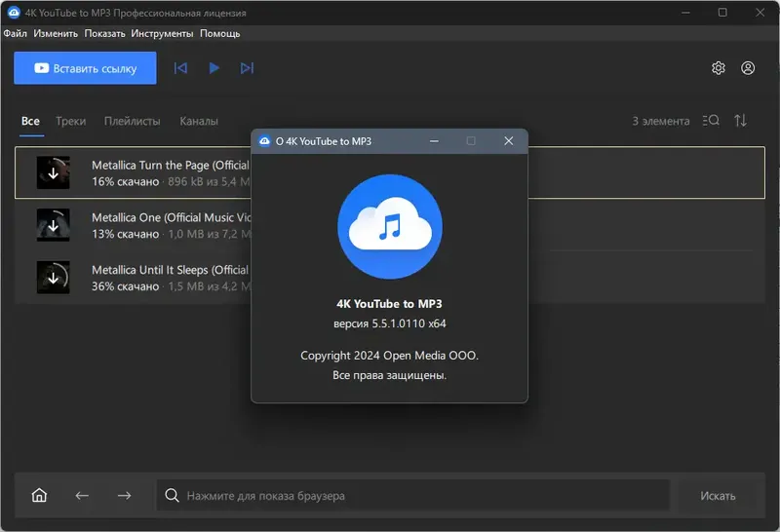Open the settings gear icon

click(x=719, y=68)
